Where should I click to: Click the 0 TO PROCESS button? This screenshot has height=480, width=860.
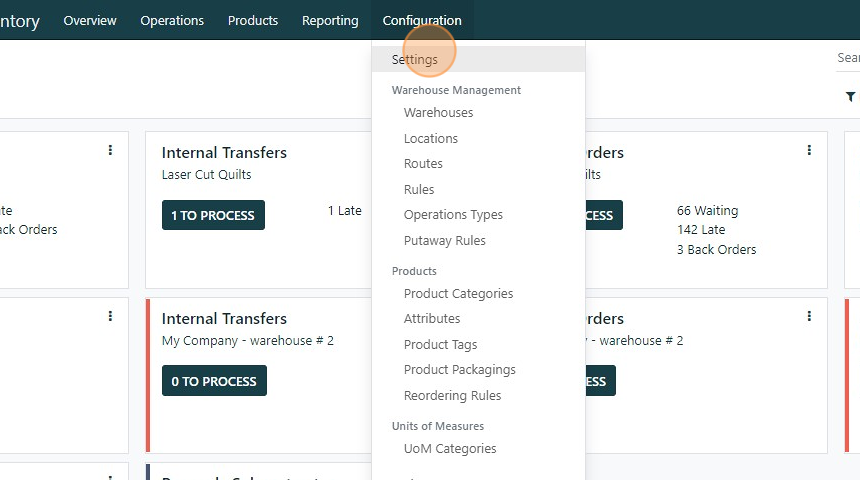214,381
